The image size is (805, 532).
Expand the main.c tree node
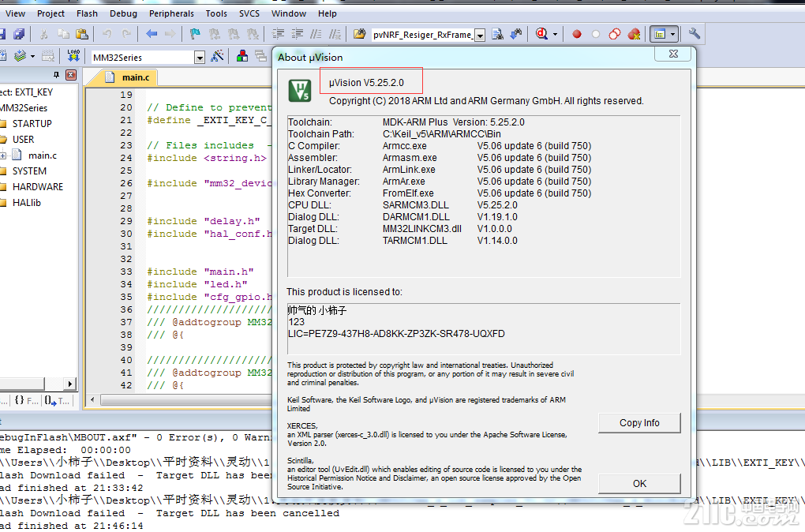pos(2,155)
